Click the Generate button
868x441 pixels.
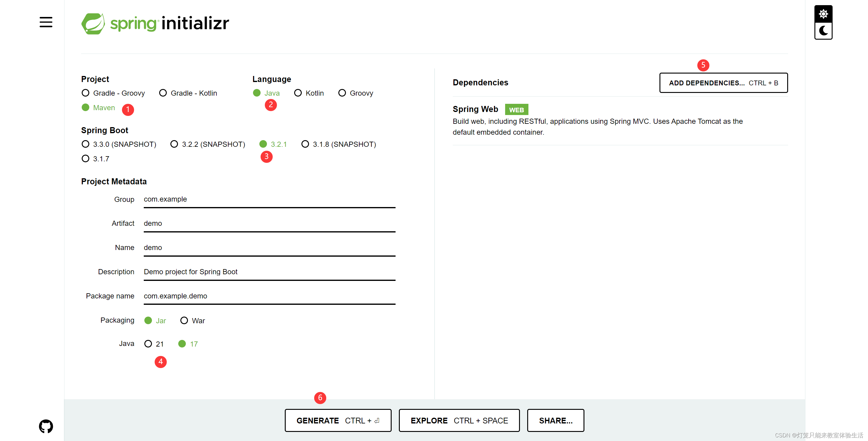[338, 420]
